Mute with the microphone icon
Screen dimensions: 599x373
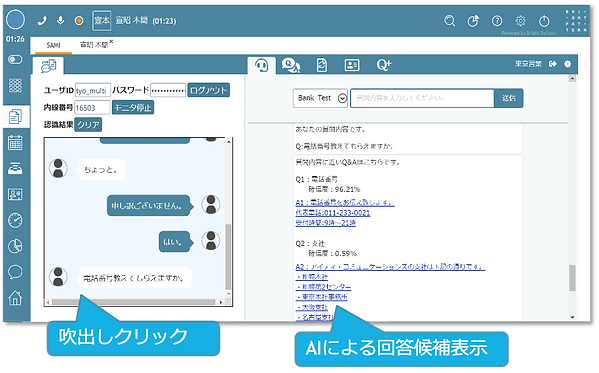[x=60, y=20]
